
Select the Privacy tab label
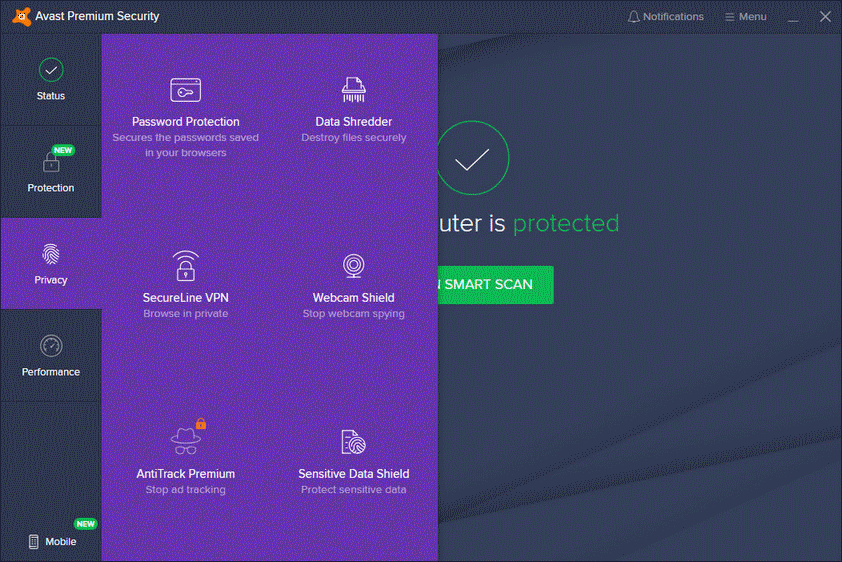51,280
